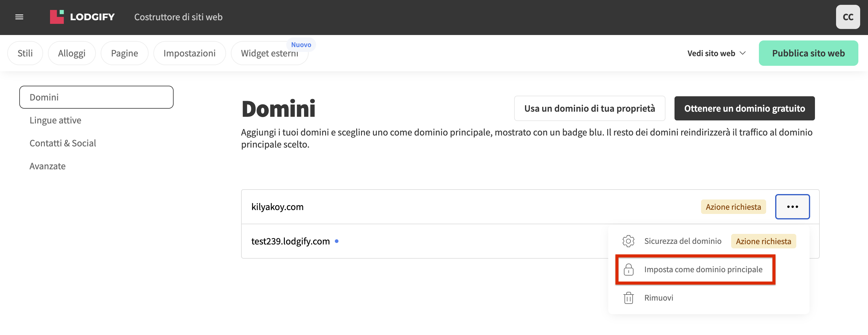Click Azione richiesta badge in kilyakoy.com row
Viewport: 868px width, 335px height.
click(x=733, y=207)
